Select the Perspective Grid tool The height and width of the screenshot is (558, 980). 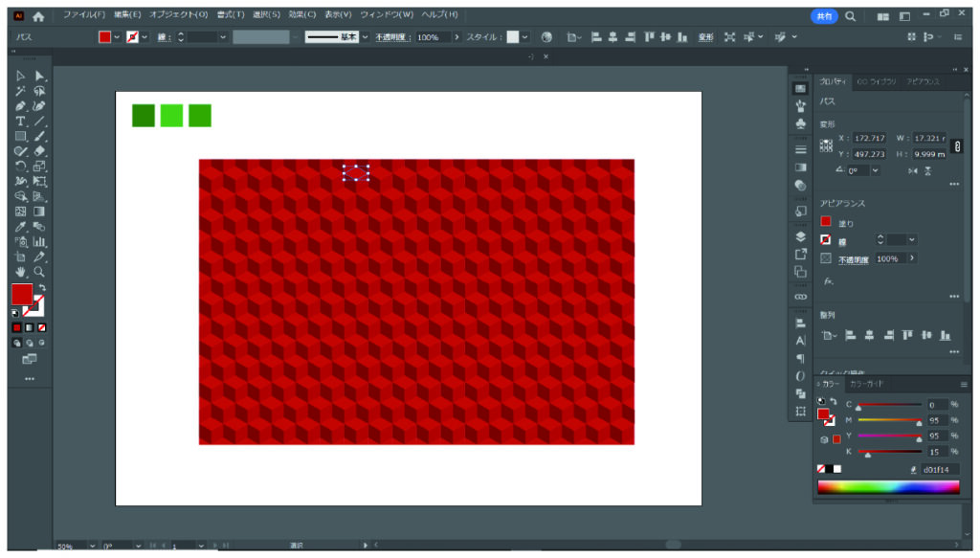pos(39,196)
